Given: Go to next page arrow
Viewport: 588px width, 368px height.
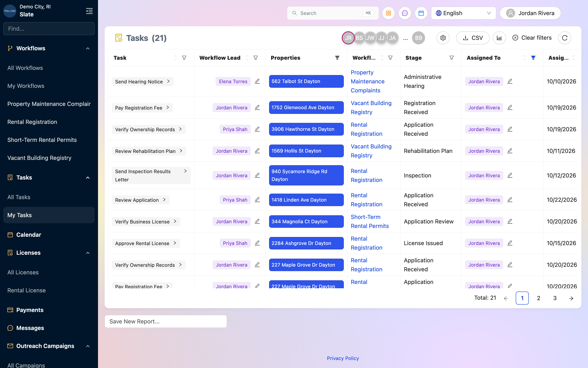Looking at the screenshot, I should 571,298.
